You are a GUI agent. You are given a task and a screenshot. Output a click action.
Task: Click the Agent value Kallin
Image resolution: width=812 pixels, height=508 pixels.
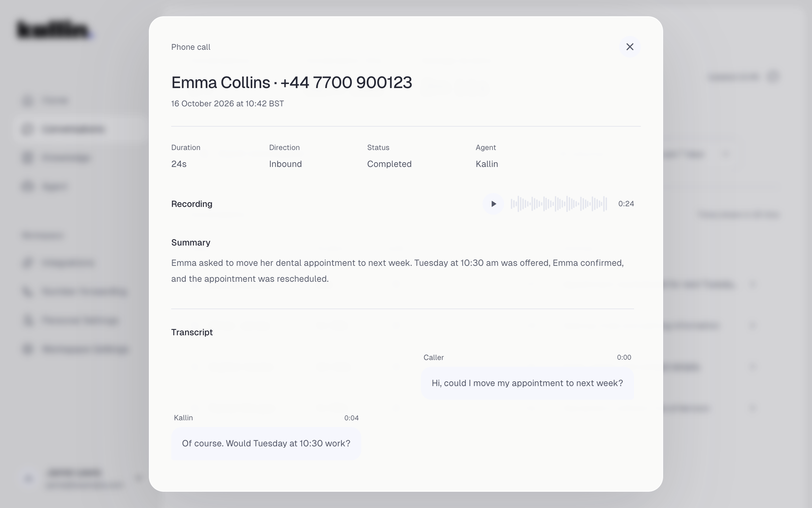487,164
